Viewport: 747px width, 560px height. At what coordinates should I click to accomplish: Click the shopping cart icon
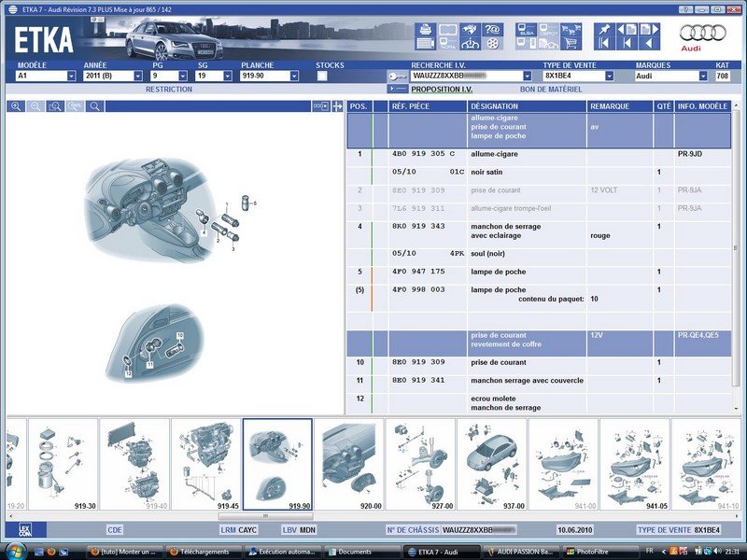click(571, 43)
